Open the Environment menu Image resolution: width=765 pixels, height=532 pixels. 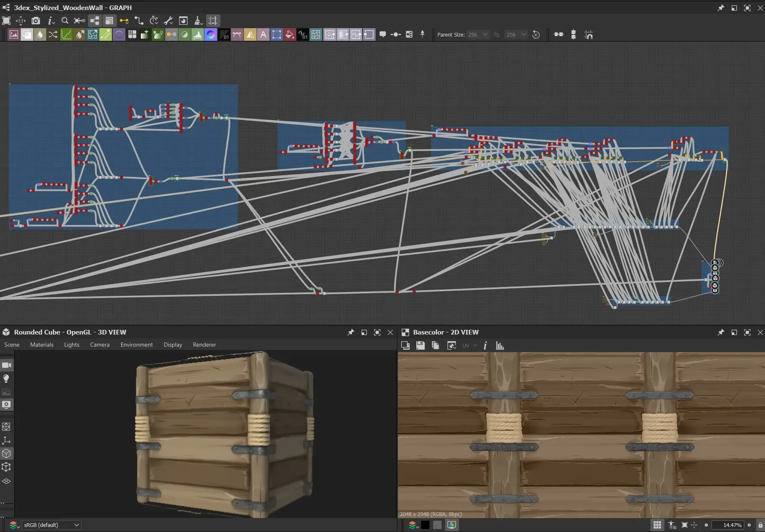pyautogui.click(x=137, y=345)
